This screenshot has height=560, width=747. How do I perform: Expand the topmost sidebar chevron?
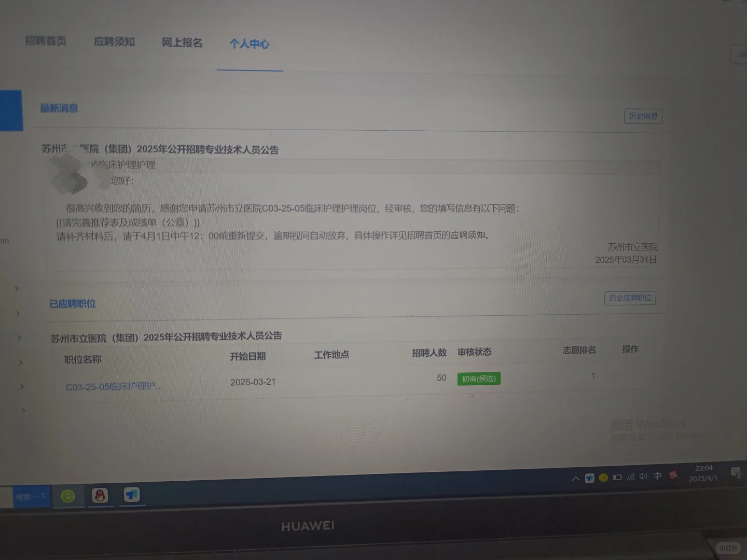point(16,289)
